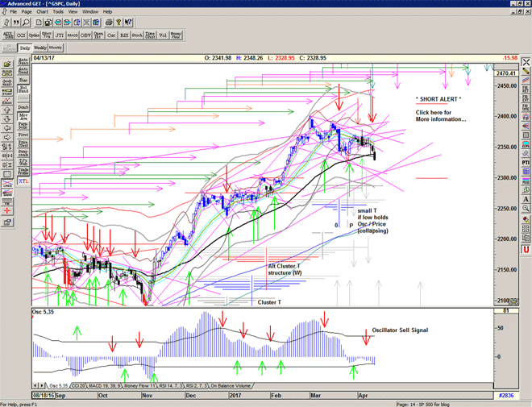This screenshot has width=532, height=407.
Task: Toggle the Mov Avg overlay button
Action: (x=25, y=118)
